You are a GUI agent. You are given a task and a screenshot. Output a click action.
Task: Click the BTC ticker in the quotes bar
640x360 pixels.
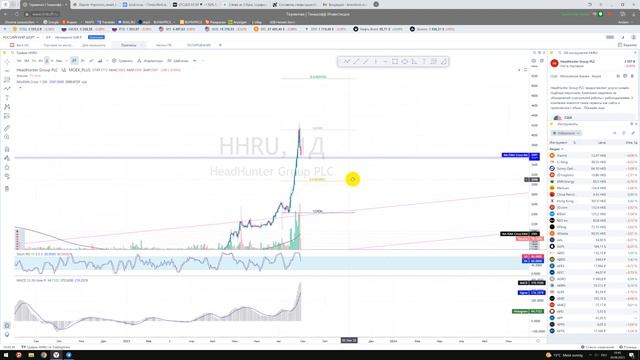[275, 29]
